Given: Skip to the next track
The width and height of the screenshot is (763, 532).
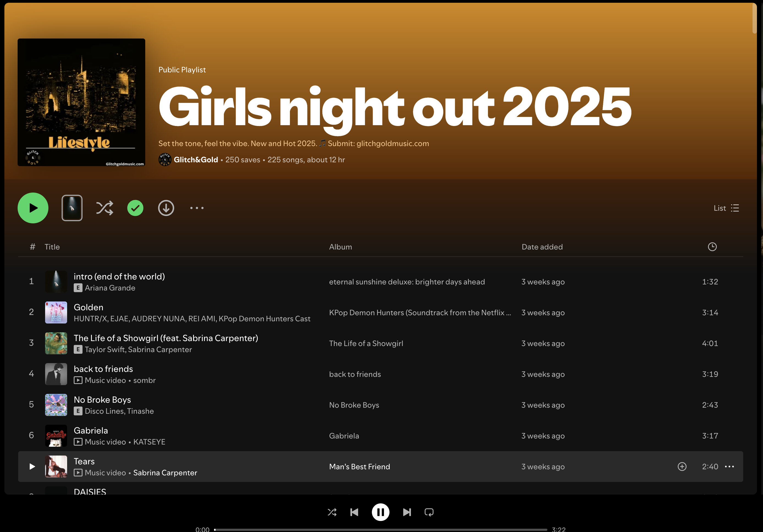Looking at the screenshot, I should (407, 512).
